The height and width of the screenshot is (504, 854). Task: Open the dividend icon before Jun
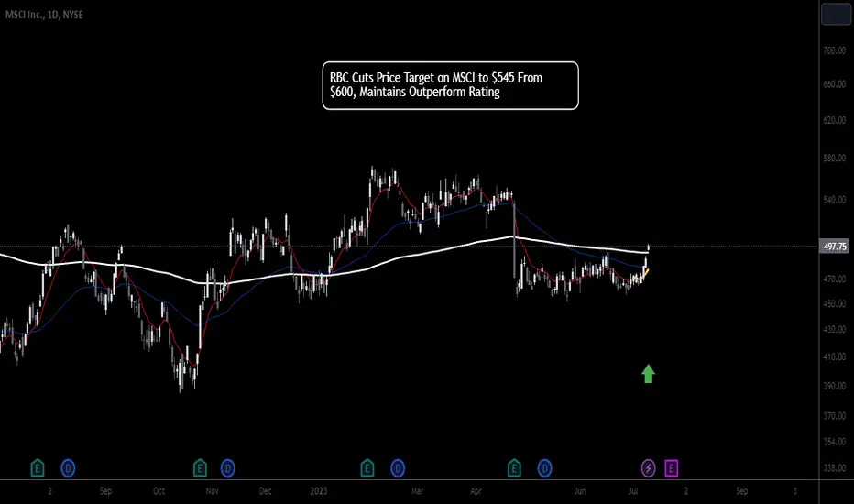point(544,467)
